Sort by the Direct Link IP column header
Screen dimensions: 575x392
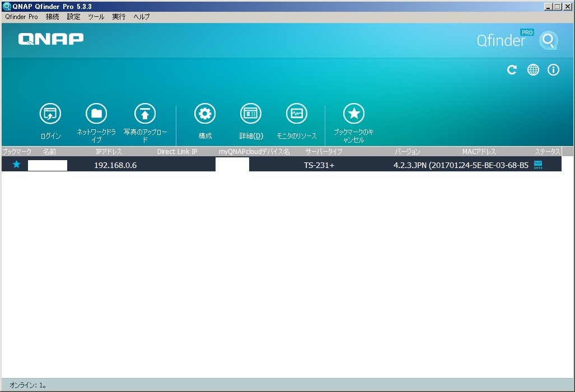click(x=177, y=151)
